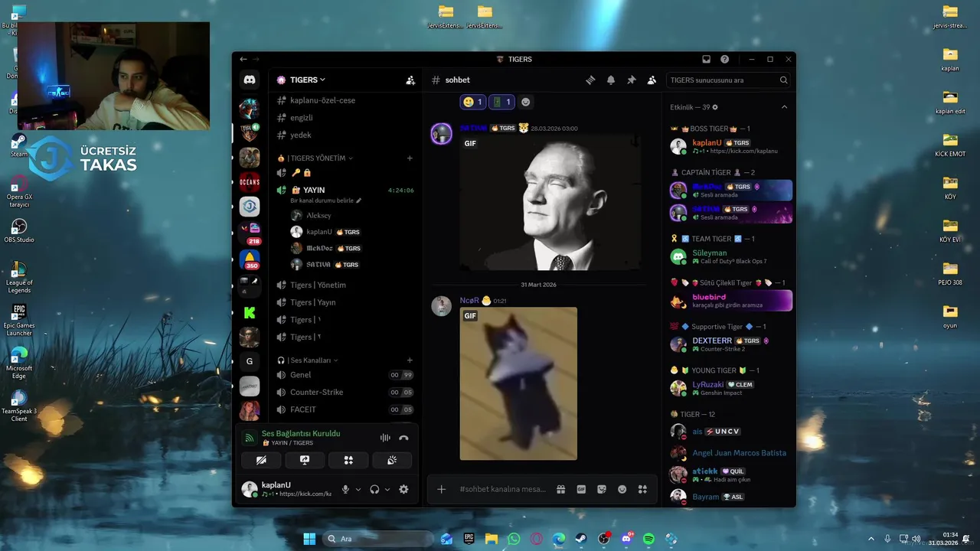Join the Genel voice channel
Image resolution: width=980 pixels, height=551 pixels.
coord(346,375)
